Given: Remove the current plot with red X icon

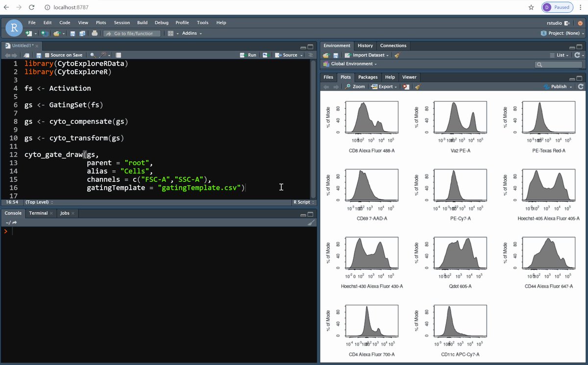Looking at the screenshot, I should coord(406,87).
